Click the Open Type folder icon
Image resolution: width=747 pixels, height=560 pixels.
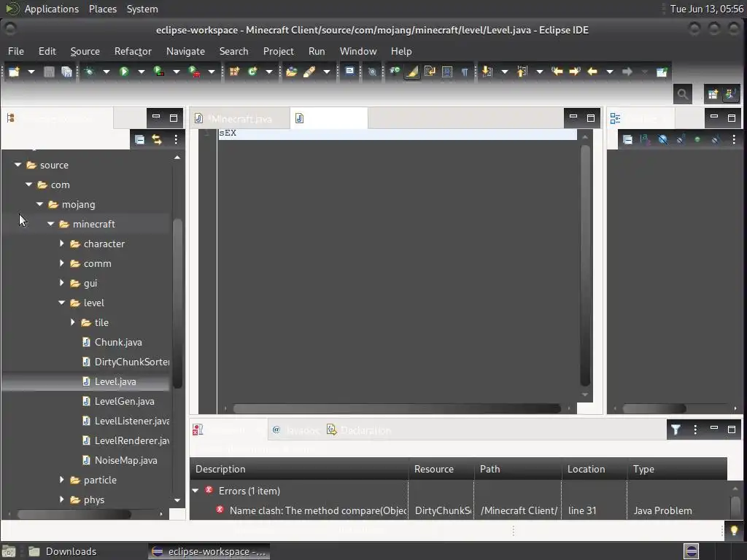tap(291, 71)
